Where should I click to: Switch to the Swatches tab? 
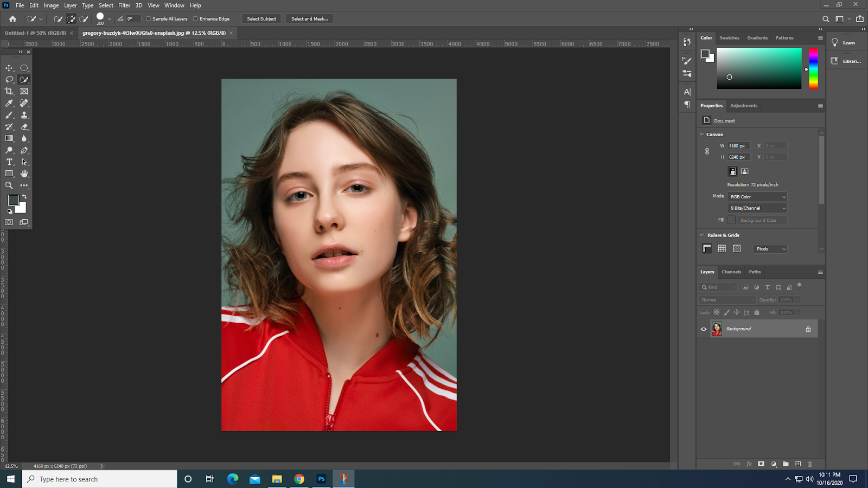tap(729, 38)
